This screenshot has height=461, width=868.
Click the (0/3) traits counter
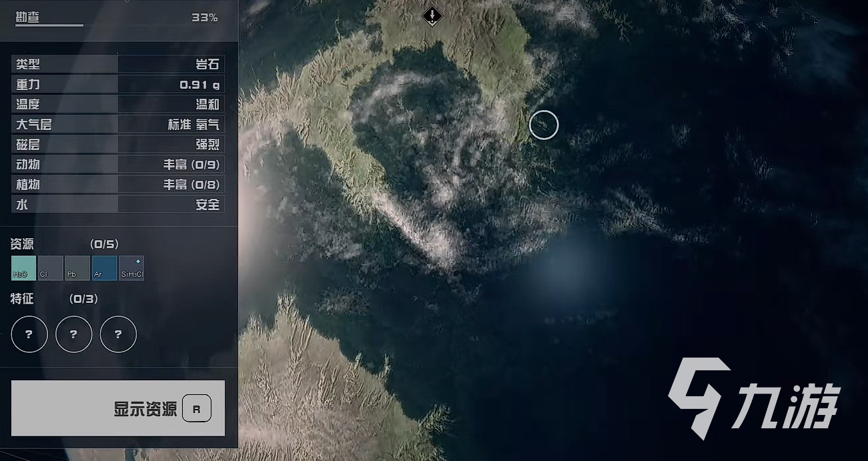tap(83, 299)
